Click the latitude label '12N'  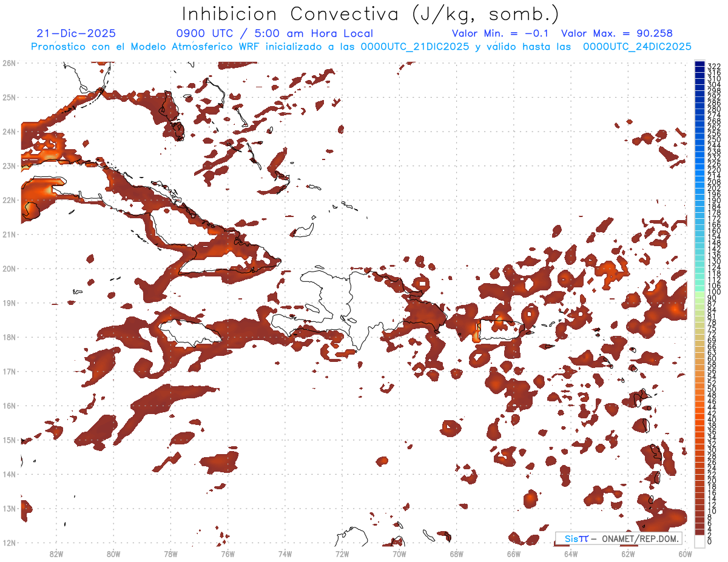(x=9, y=543)
